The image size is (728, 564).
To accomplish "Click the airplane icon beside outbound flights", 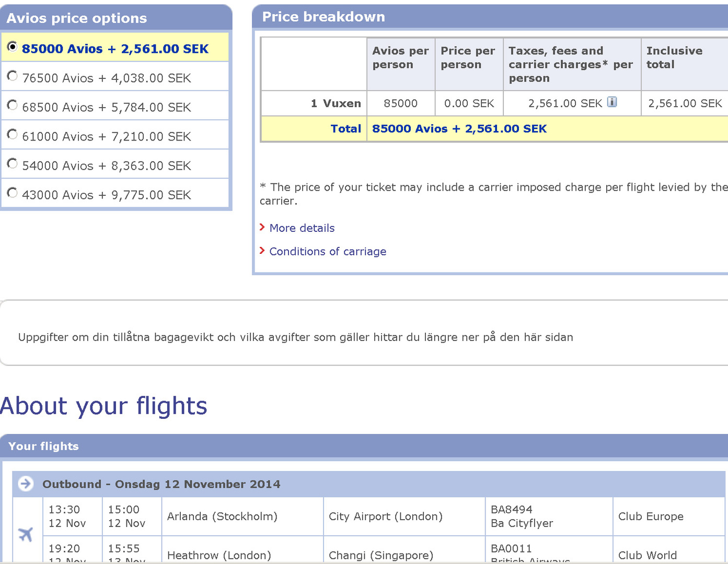I will [26, 534].
